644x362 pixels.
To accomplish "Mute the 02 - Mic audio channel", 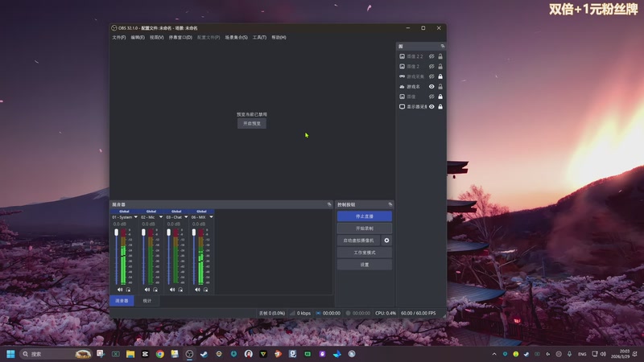I will [x=147, y=290].
